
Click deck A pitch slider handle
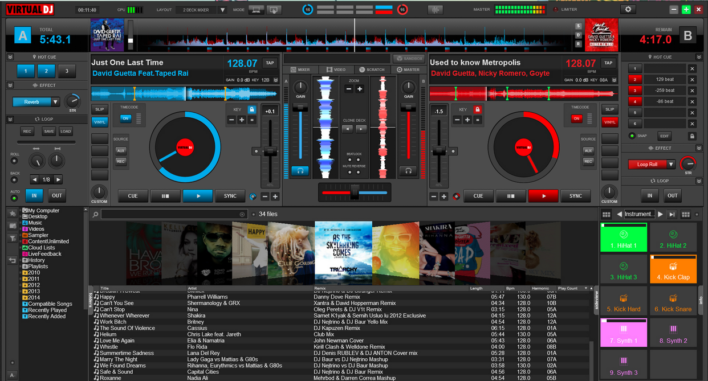tap(270, 152)
